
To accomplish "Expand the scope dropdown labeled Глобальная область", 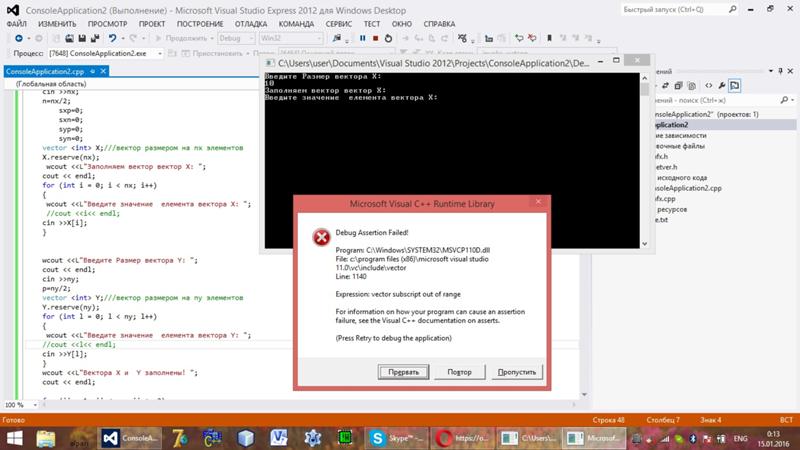I will [133, 84].
